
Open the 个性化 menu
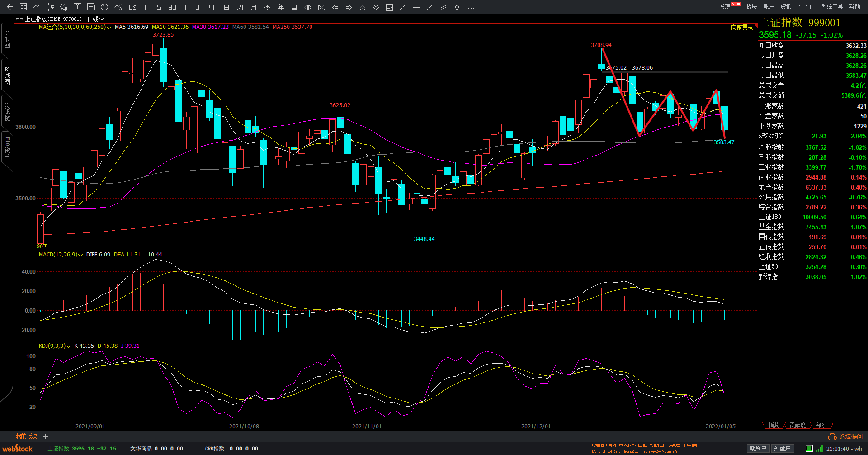(x=806, y=6)
